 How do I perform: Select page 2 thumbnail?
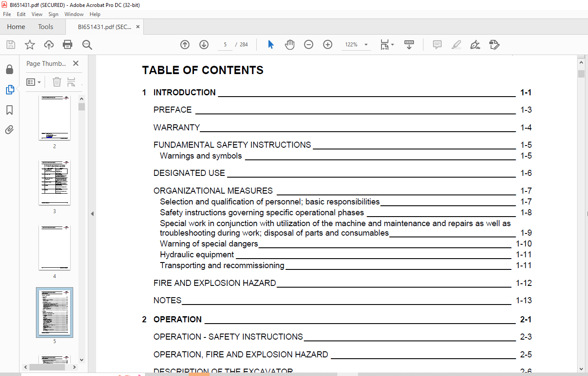(55, 118)
